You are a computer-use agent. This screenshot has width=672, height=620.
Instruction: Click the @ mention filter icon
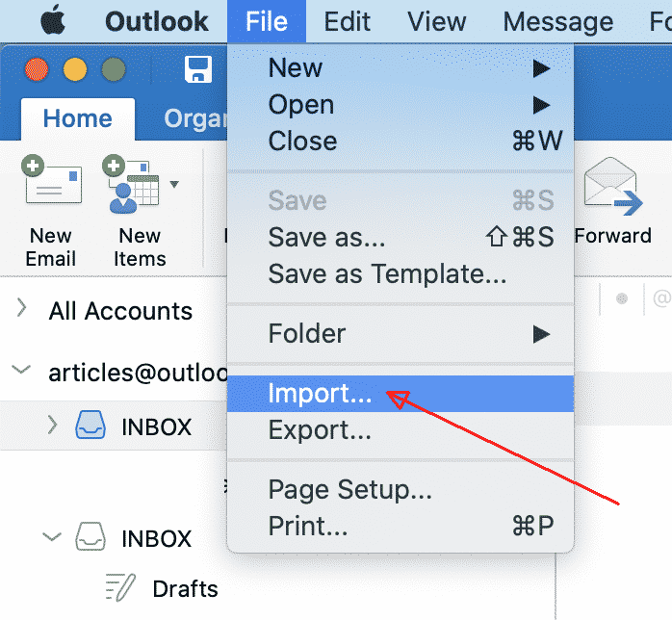(661, 297)
